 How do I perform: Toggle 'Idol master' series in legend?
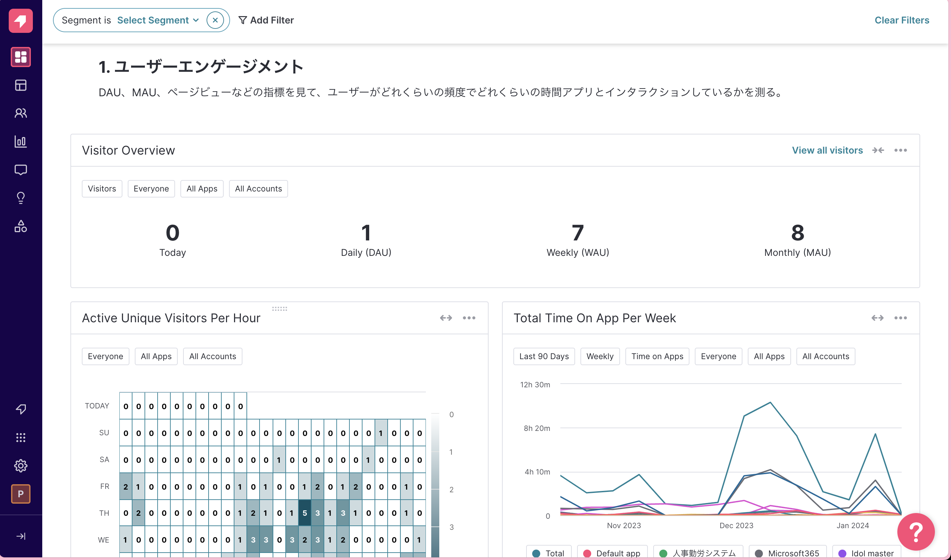(x=866, y=553)
